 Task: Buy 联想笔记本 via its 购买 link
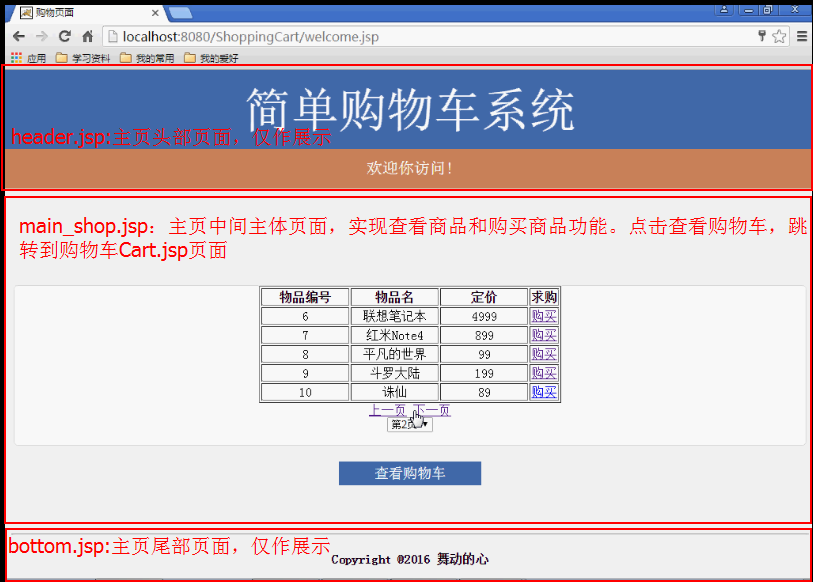click(x=544, y=316)
